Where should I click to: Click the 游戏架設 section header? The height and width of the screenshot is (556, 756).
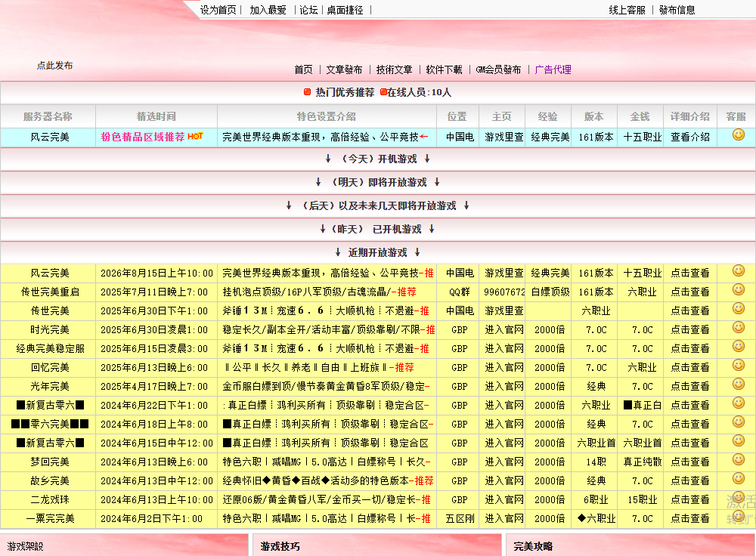tap(25, 546)
